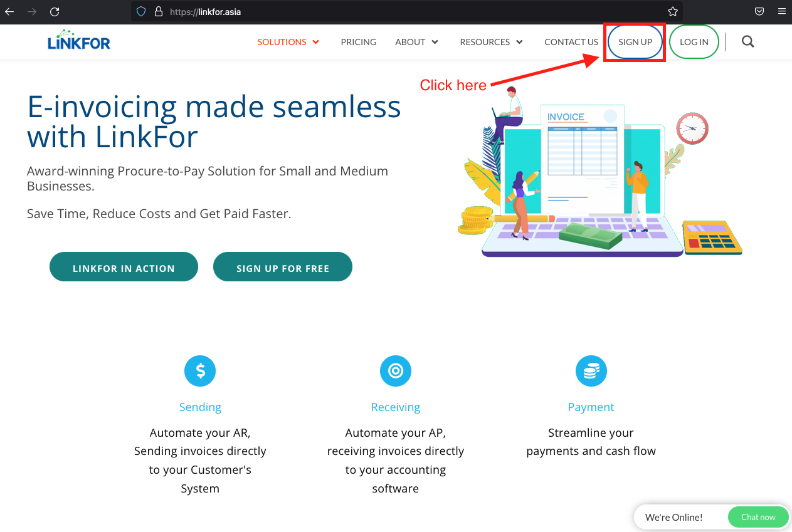
Task: Click "Streamline your payments" description text
Action: point(591,442)
